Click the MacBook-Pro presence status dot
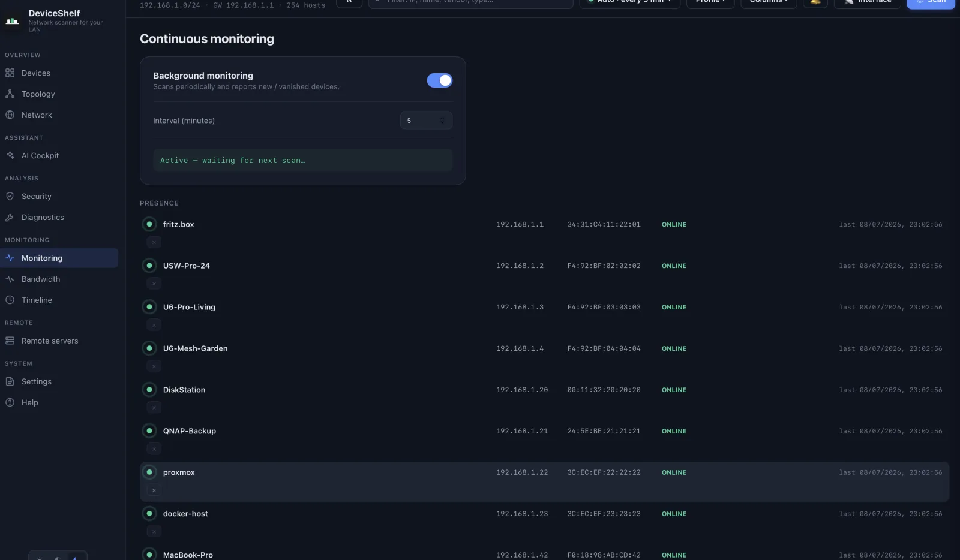 [149, 555]
